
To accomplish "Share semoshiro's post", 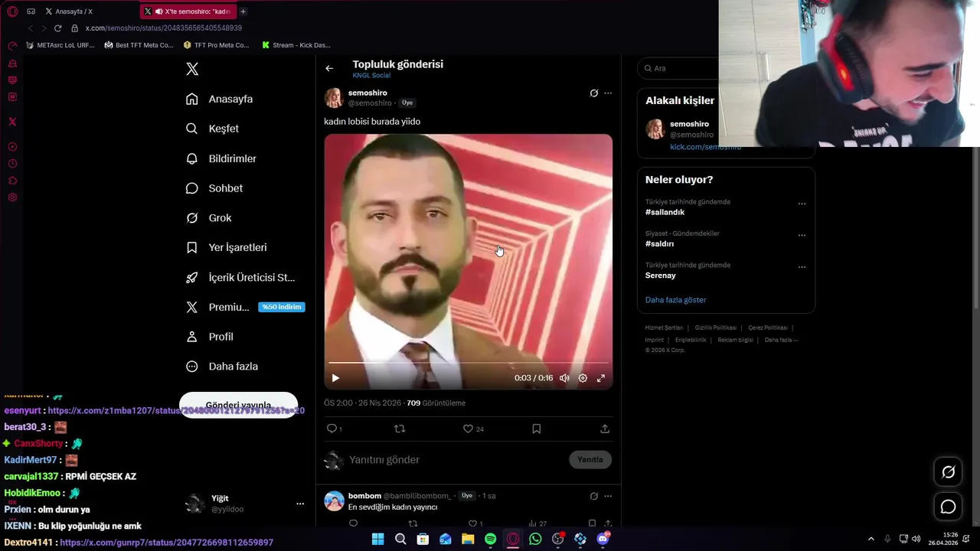I will pyautogui.click(x=605, y=429).
